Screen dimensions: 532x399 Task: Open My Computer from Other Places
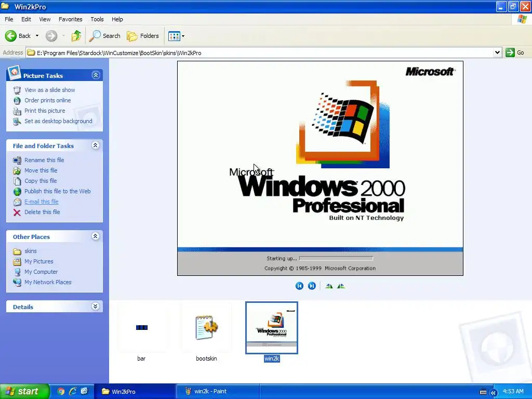(x=41, y=272)
